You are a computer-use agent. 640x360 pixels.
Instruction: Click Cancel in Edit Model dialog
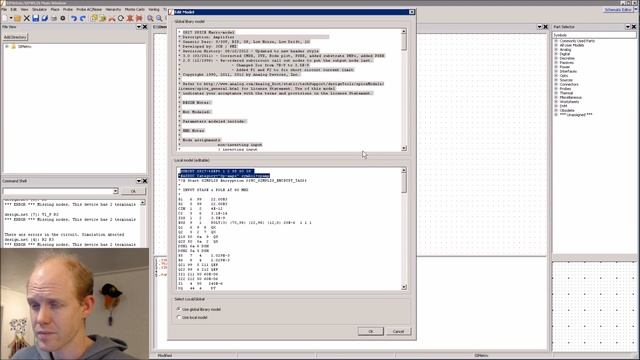pyautogui.click(x=398, y=331)
